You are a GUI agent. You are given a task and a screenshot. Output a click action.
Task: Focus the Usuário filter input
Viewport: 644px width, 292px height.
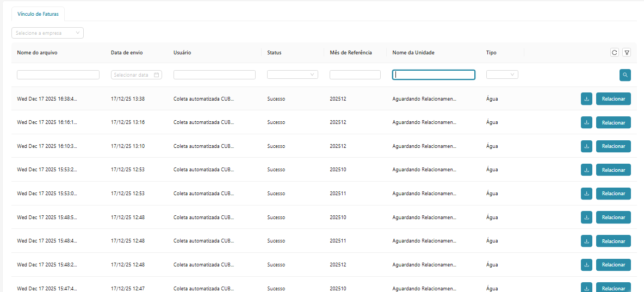[x=214, y=75]
